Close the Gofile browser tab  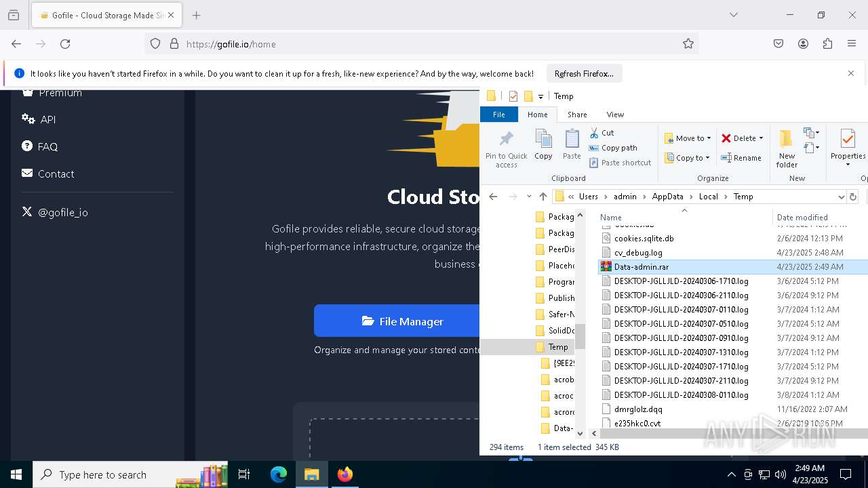(x=171, y=15)
